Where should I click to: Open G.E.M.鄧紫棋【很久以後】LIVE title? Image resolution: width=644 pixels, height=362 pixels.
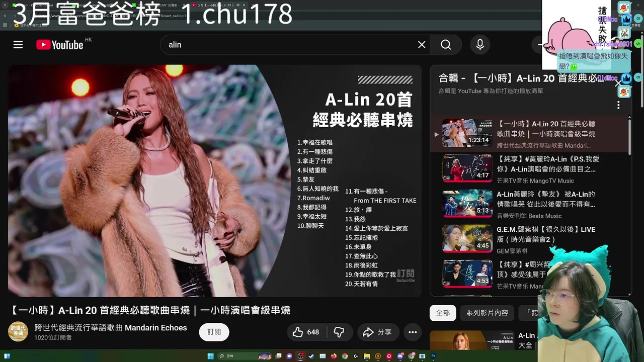(x=546, y=234)
